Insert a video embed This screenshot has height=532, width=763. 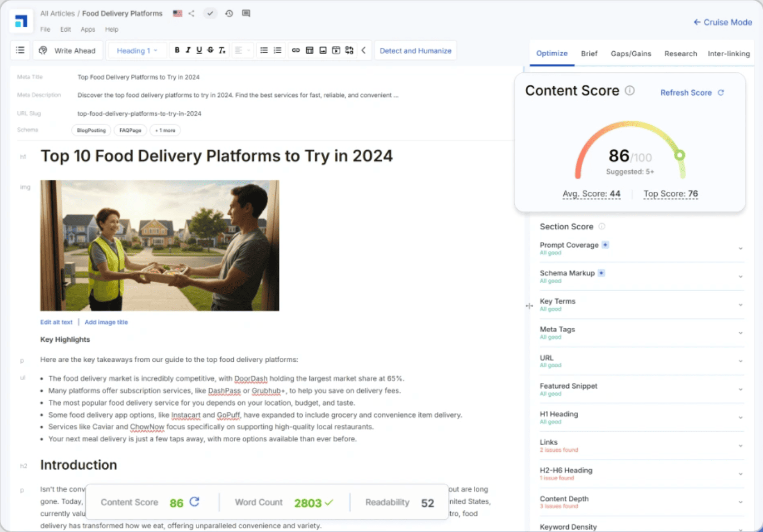pos(336,51)
